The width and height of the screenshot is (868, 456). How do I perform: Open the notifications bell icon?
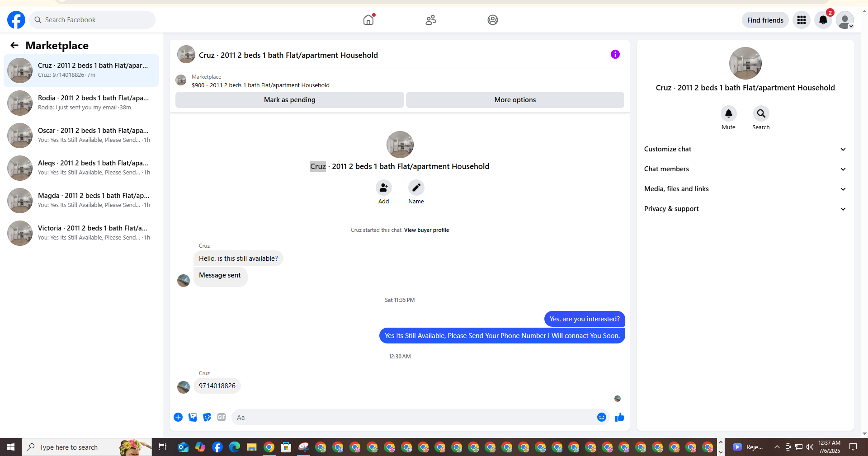coord(823,20)
